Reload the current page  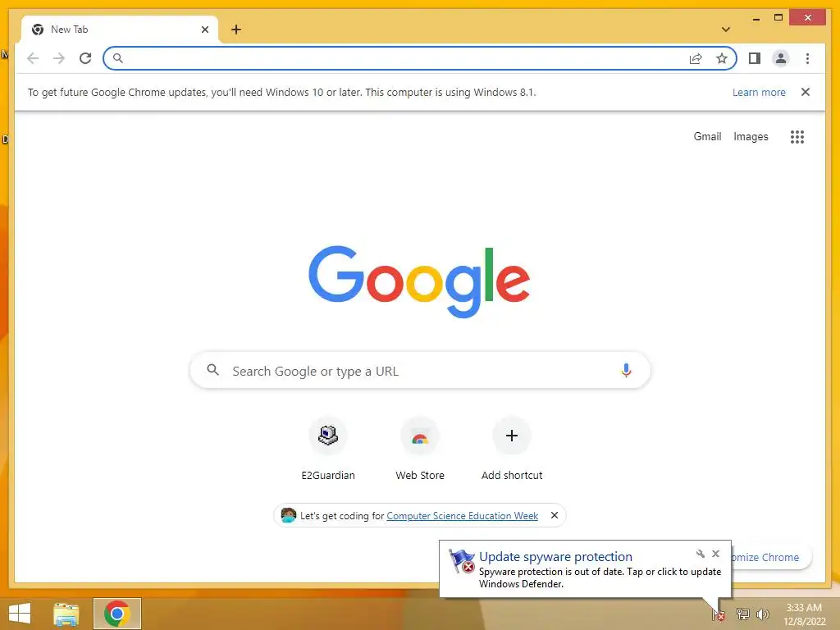[x=85, y=58]
